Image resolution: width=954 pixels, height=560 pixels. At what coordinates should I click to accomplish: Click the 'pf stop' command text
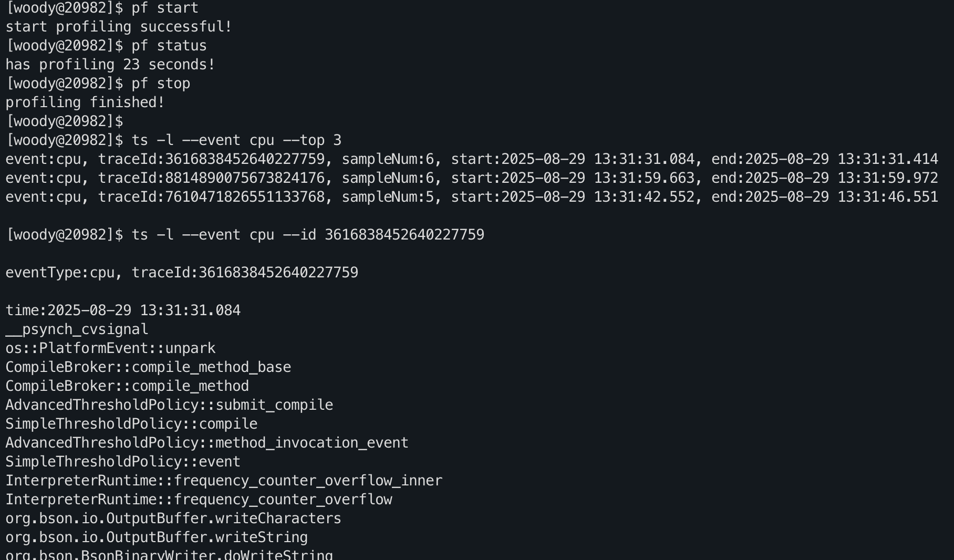[160, 84]
